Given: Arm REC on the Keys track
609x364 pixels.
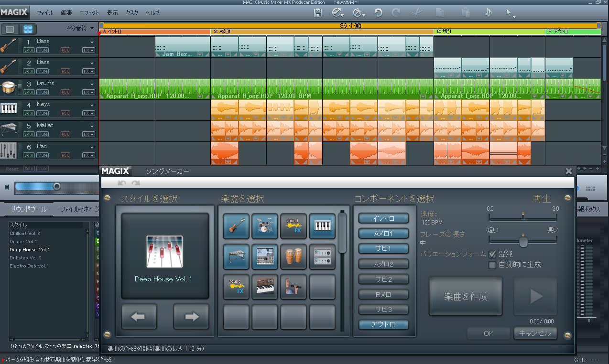Looking at the screenshot, I should (x=65, y=113).
